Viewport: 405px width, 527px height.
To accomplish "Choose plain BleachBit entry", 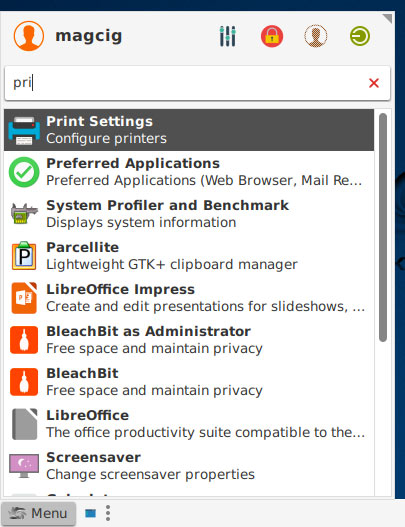I will [x=189, y=382].
